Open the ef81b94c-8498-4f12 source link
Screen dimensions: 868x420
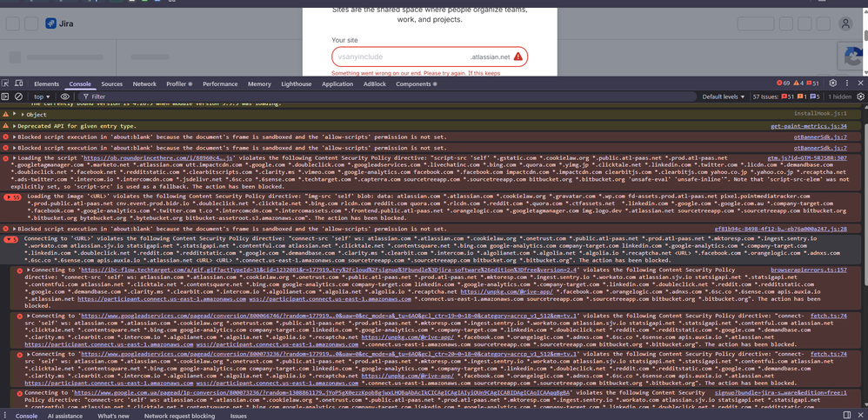(x=781, y=229)
